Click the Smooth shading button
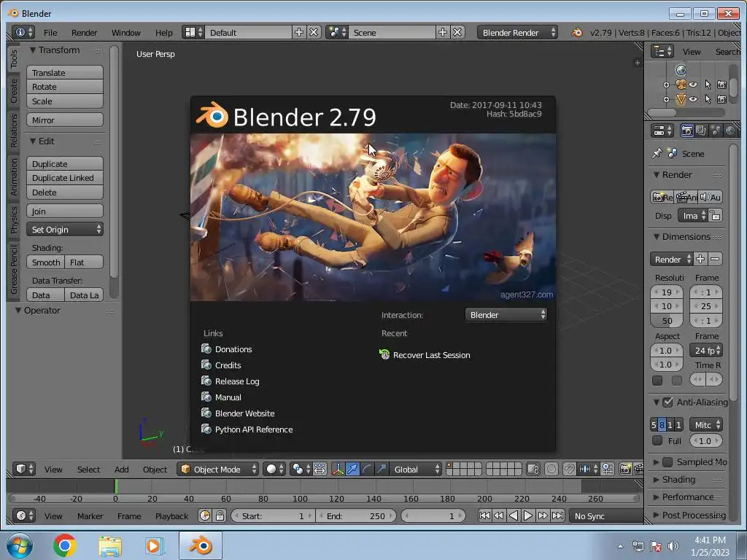This screenshot has height=560, width=747. [45, 262]
